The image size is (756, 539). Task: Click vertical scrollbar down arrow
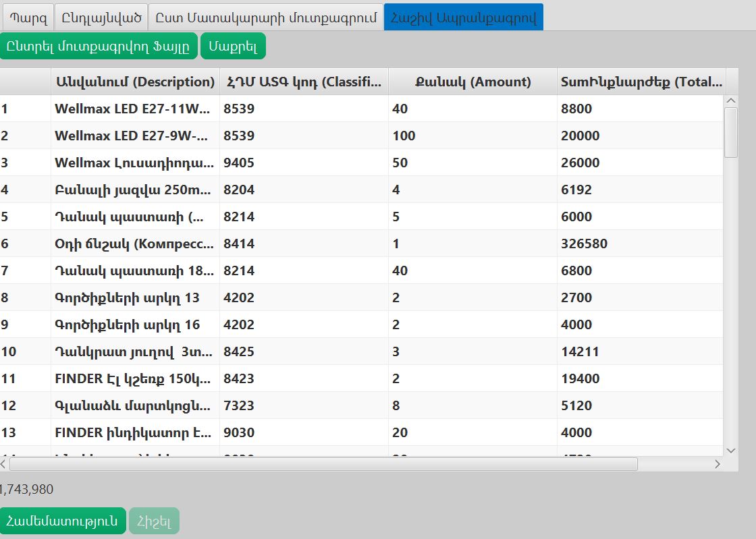tap(731, 449)
